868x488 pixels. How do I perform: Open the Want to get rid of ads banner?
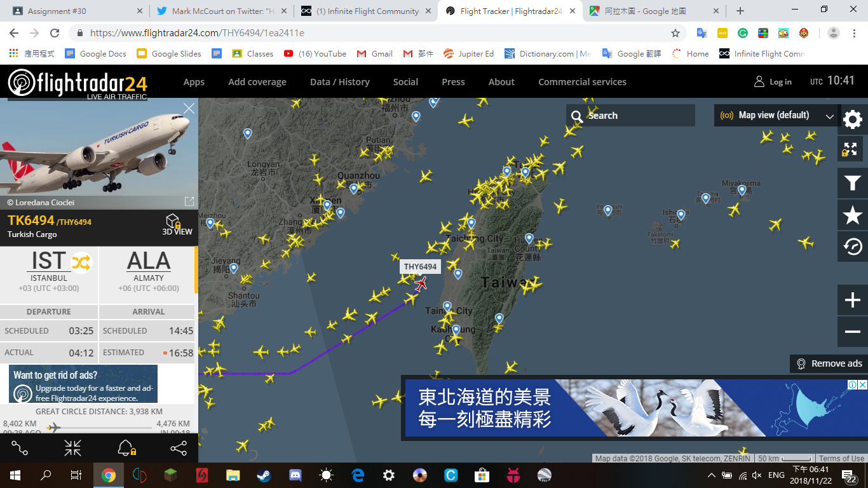click(83, 384)
